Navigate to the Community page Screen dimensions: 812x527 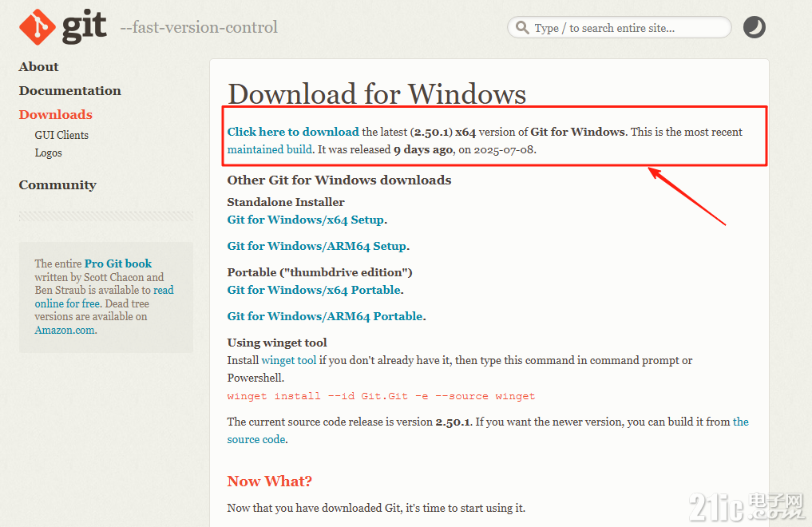pyautogui.click(x=57, y=184)
